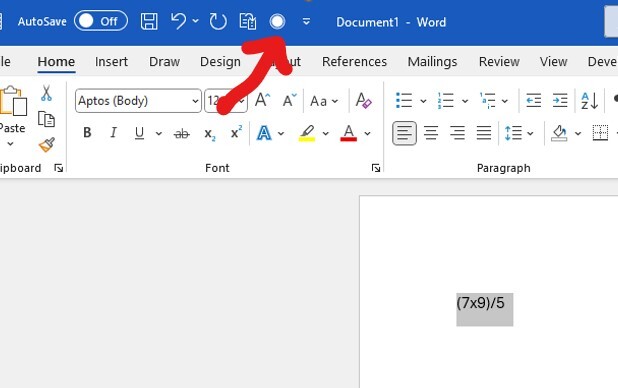Open line and paragraph spacing icon
This screenshot has width=618, height=388.
tap(514, 133)
